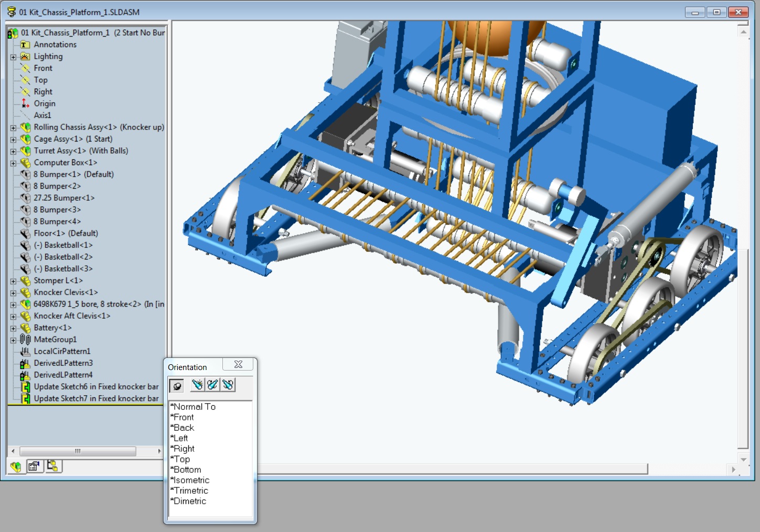
Task: Click the Update Standard Views icon
Action: click(x=212, y=385)
